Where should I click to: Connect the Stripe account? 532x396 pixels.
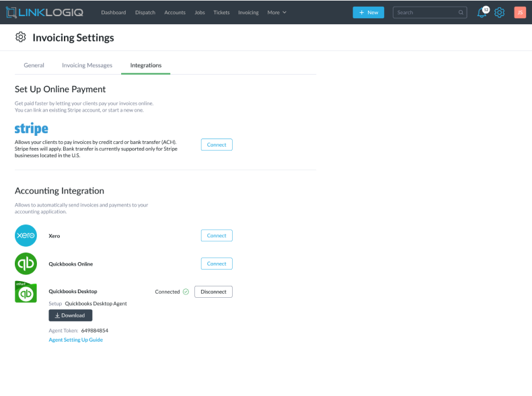(x=217, y=145)
